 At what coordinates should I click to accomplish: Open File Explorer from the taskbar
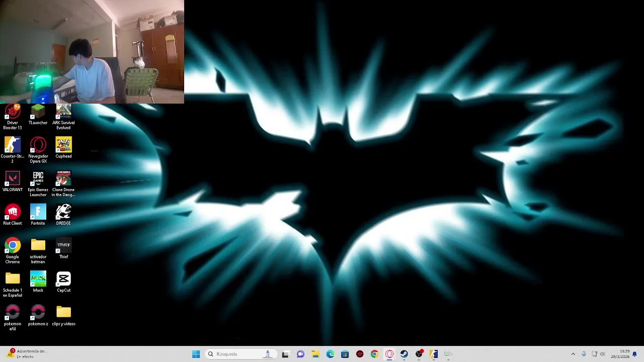315,354
